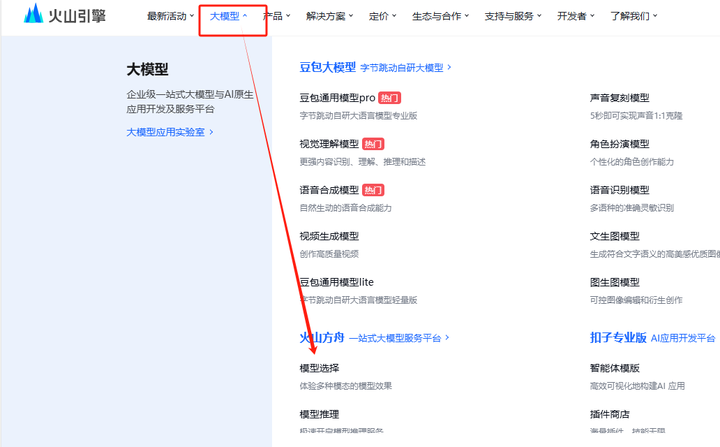Click the chevron beside 开发者

pyautogui.click(x=592, y=16)
